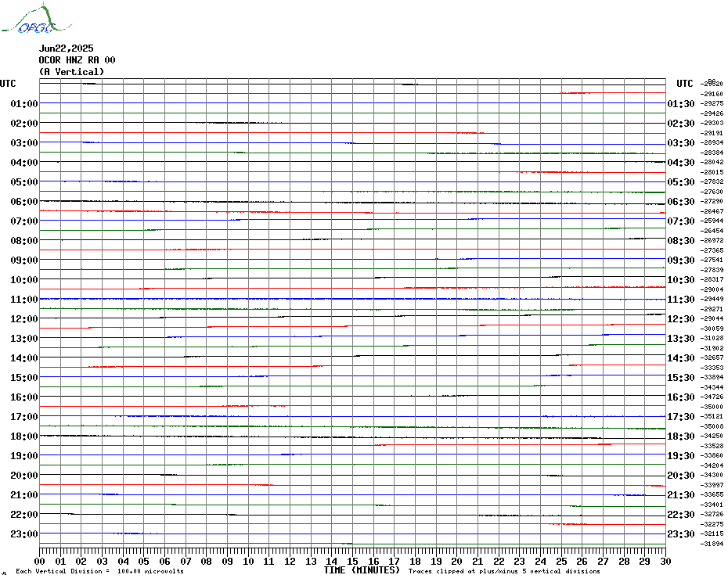Click the 17:30 half-hour label
This screenshot has height=582, width=728.
click(681, 417)
